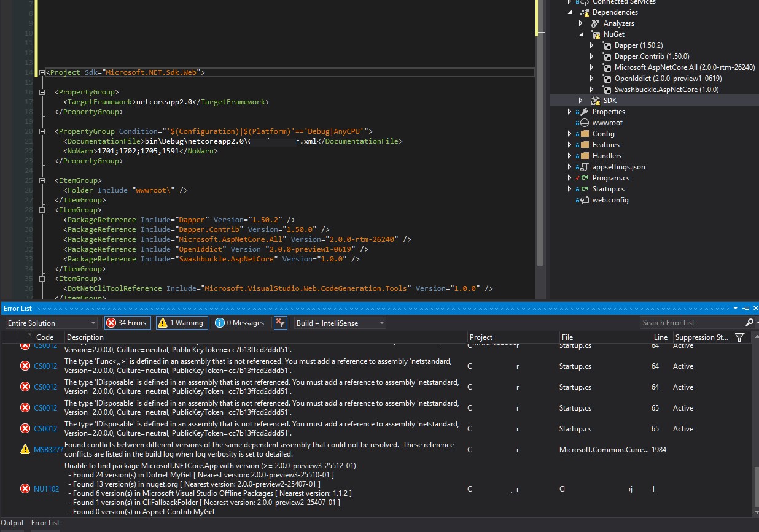Click the C# icon of Program.cs
The height and width of the screenshot is (532, 759).
pos(585,178)
